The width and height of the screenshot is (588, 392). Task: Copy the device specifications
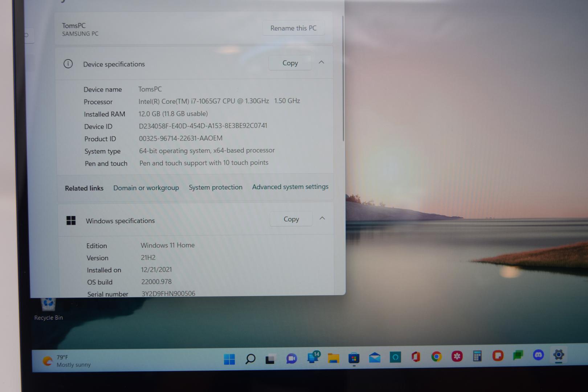(290, 63)
